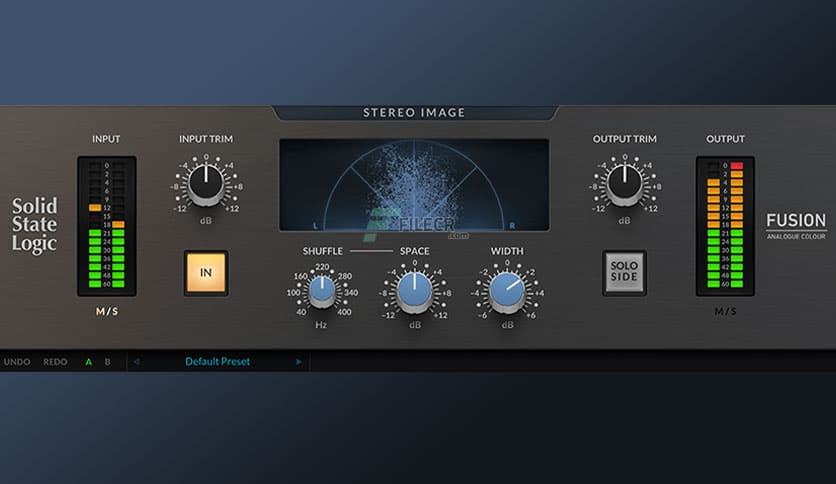The image size is (836, 484).
Task: Click the Input Trim knob
Action: [x=206, y=184]
